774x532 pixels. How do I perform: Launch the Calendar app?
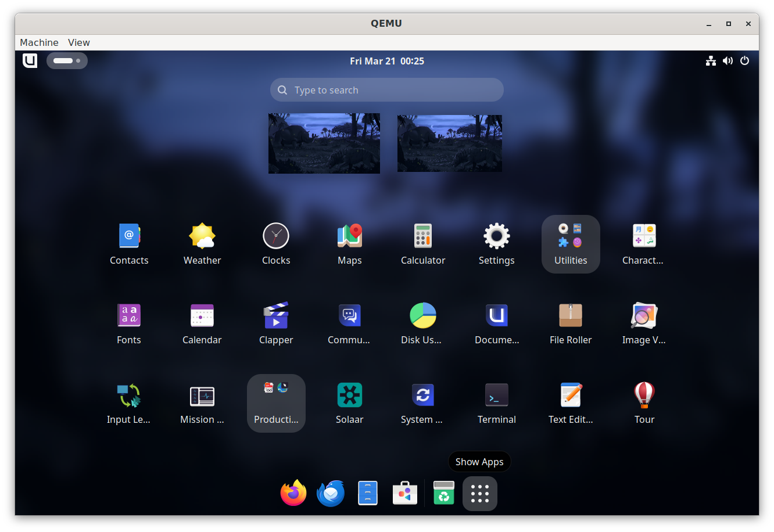tap(202, 323)
